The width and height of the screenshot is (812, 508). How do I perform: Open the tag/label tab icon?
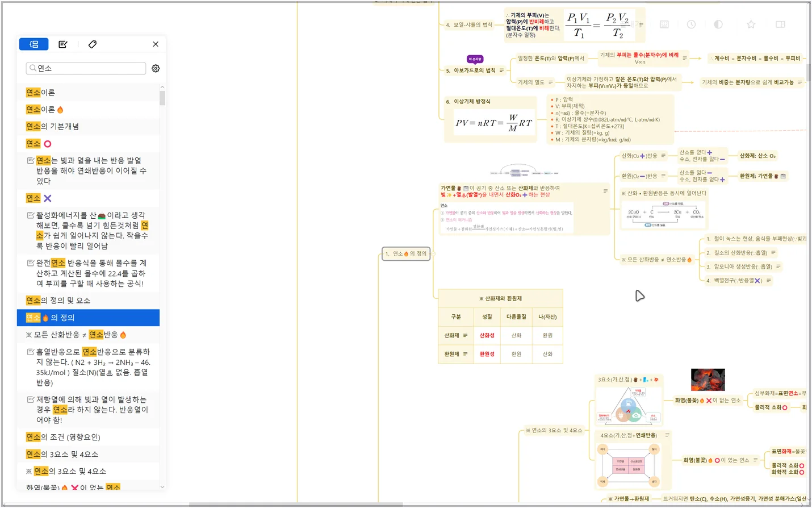[93, 44]
